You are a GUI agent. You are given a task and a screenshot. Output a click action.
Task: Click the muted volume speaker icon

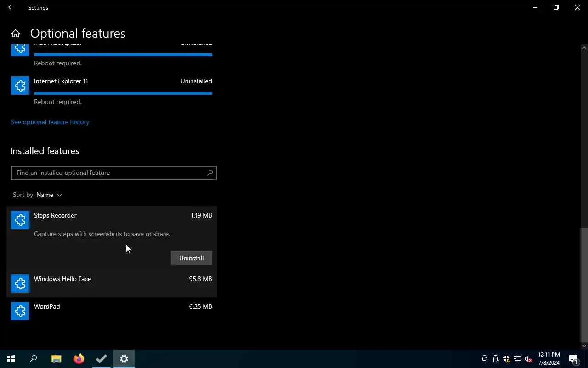click(x=529, y=359)
